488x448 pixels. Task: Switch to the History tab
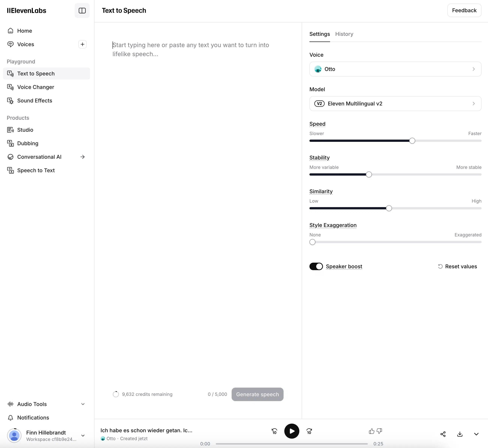point(344,34)
